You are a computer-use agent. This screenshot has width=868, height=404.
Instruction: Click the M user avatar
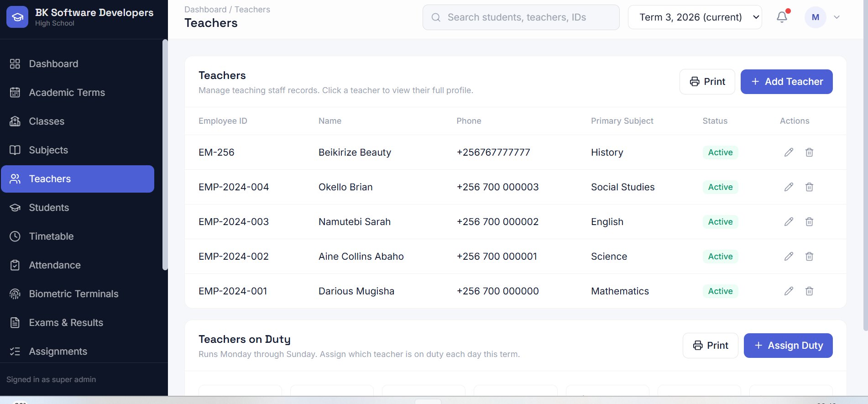click(x=816, y=17)
